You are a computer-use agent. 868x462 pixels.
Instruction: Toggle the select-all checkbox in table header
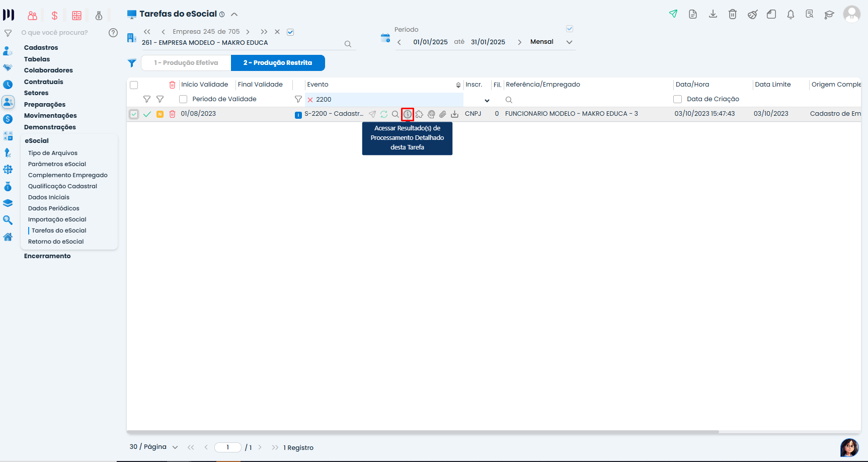coord(134,85)
